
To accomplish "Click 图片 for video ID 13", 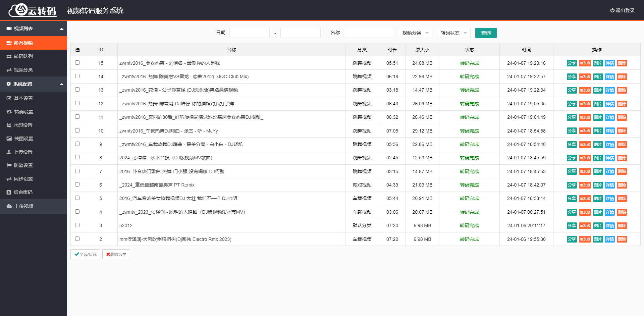I will point(598,90).
